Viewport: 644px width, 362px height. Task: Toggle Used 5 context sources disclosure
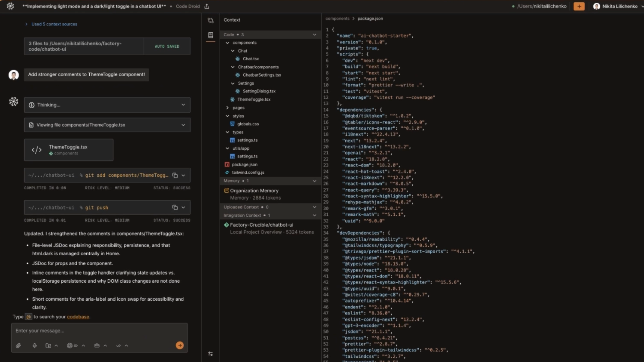click(x=26, y=24)
